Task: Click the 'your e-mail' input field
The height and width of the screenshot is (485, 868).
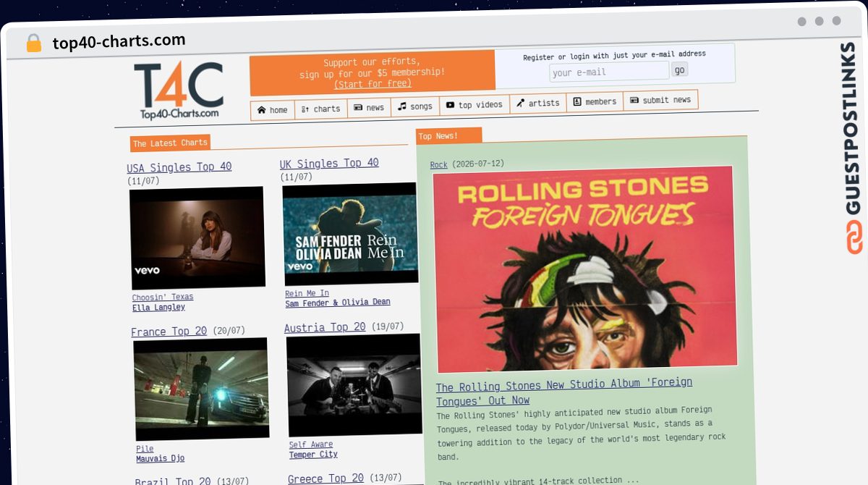Action: 609,72
